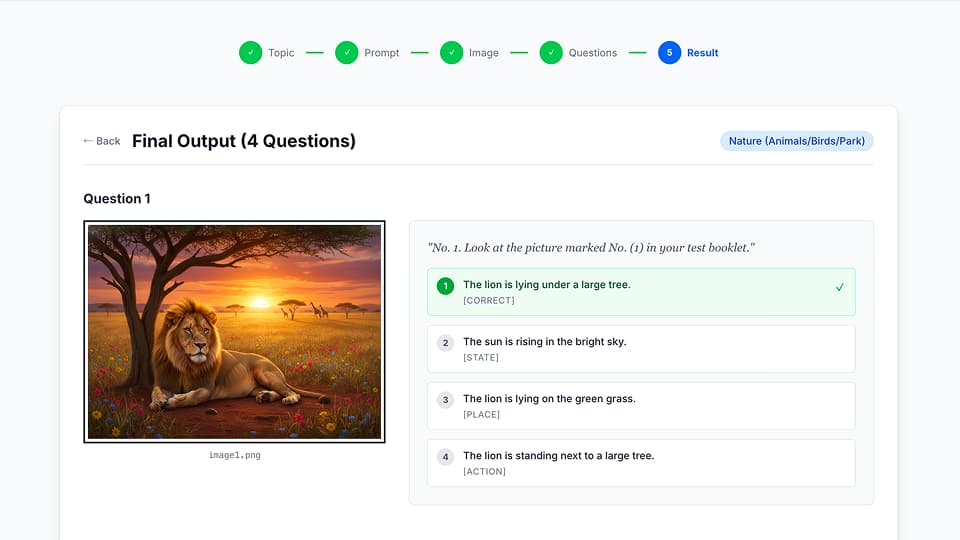The height and width of the screenshot is (540, 960).
Task: Click the number 2 answer badge
Action: [446, 343]
